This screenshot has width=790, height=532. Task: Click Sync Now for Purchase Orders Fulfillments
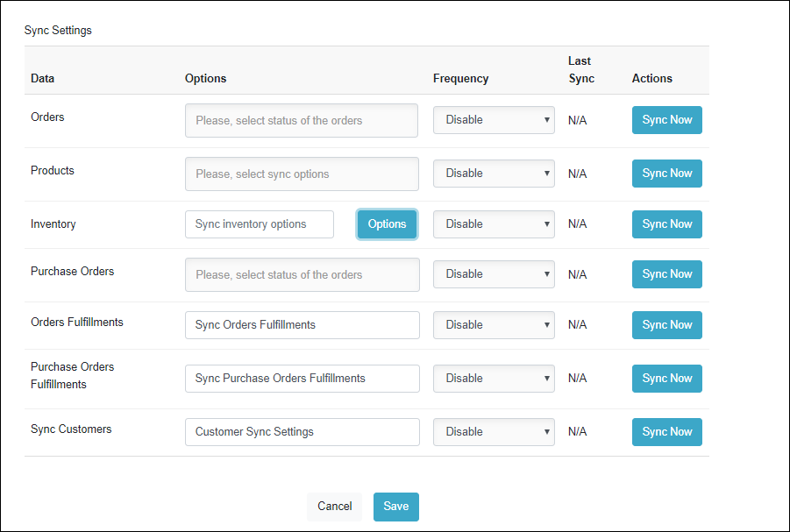coord(666,378)
